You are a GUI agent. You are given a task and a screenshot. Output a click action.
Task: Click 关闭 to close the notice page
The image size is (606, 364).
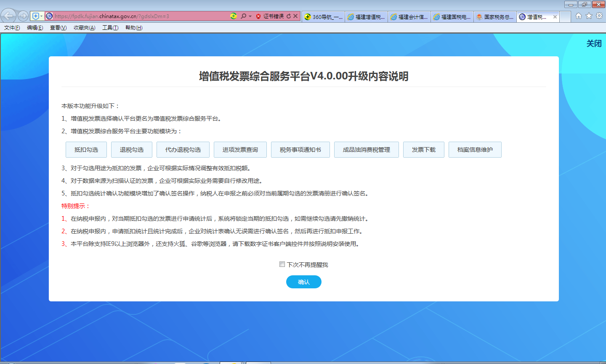pos(594,44)
